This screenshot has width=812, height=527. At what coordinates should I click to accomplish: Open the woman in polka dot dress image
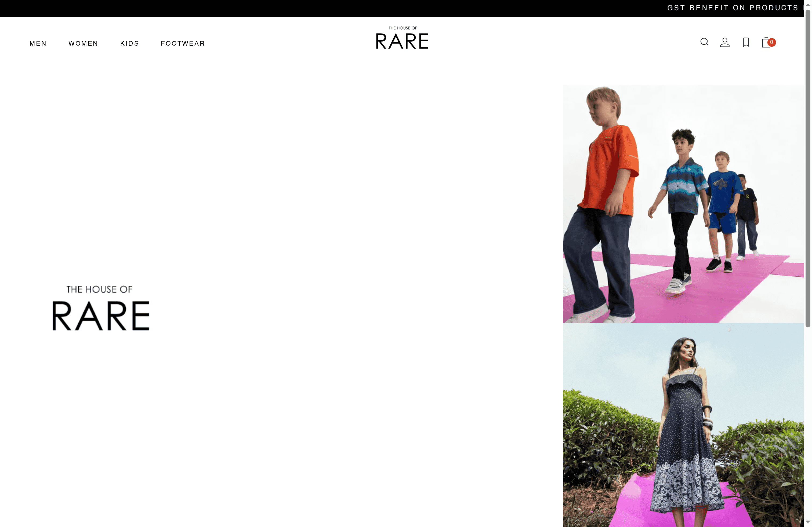point(683,425)
